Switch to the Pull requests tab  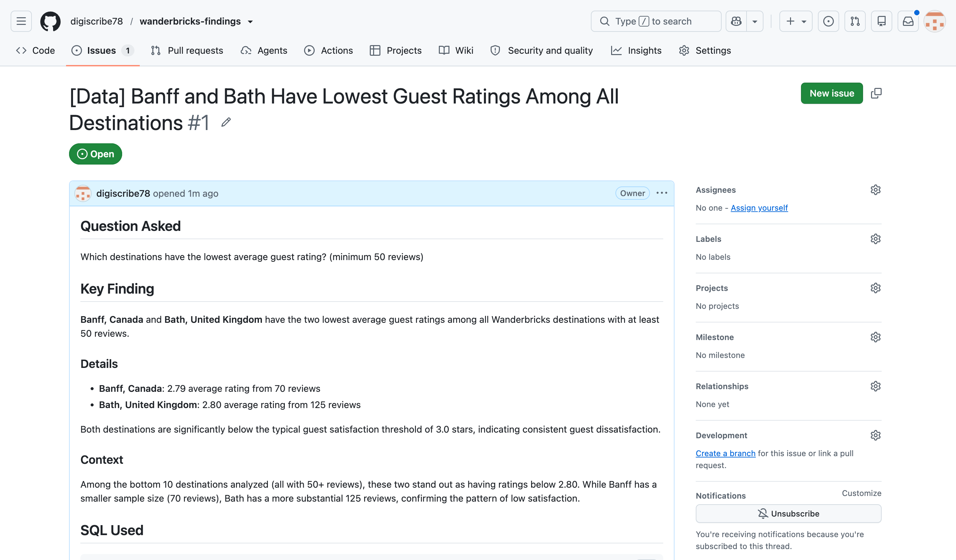tap(187, 50)
